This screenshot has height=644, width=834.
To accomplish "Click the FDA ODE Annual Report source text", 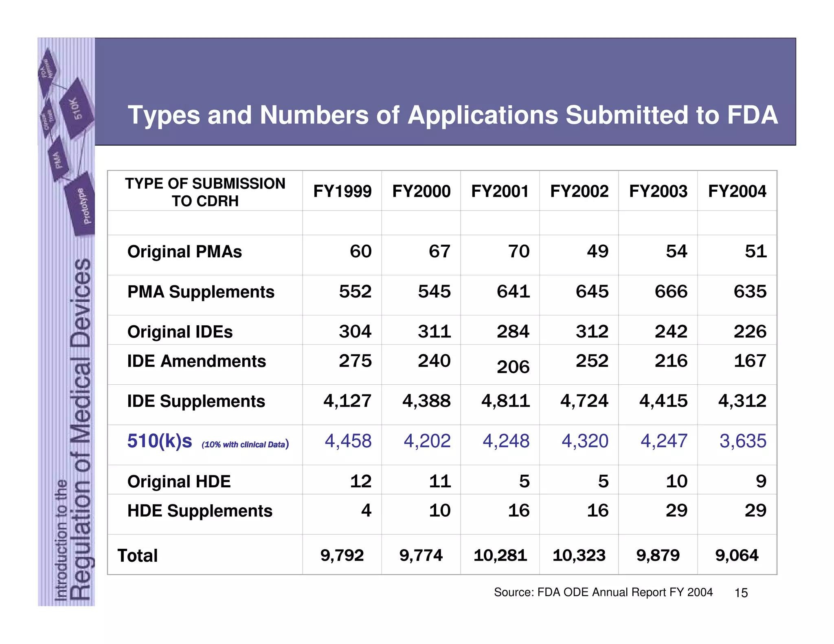I will [x=603, y=592].
